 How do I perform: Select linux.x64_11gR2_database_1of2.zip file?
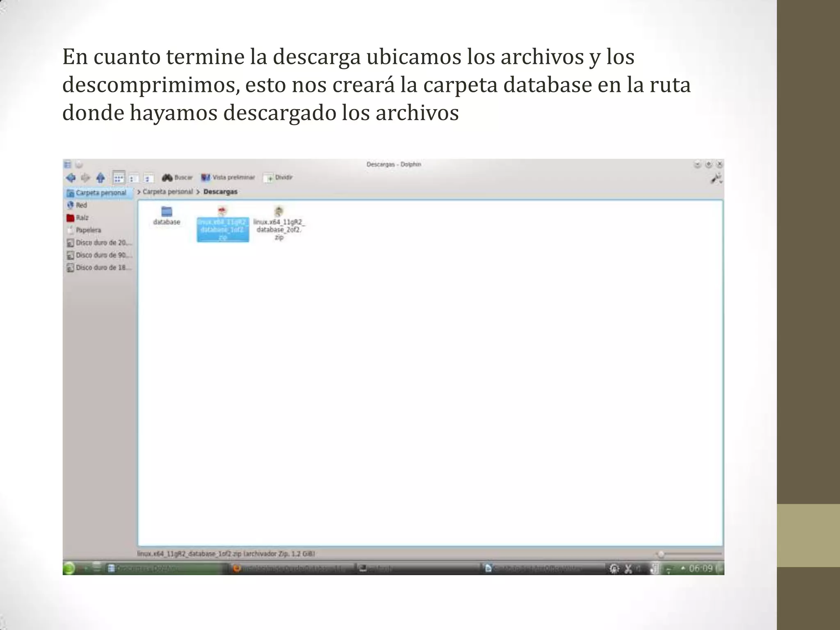(223, 224)
